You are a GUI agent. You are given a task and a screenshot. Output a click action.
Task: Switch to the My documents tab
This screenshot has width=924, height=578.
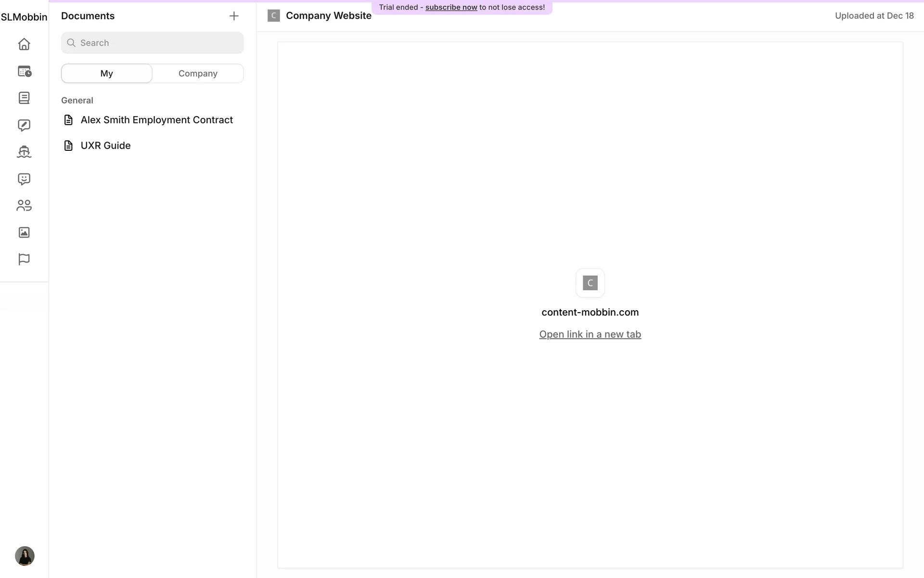click(107, 74)
